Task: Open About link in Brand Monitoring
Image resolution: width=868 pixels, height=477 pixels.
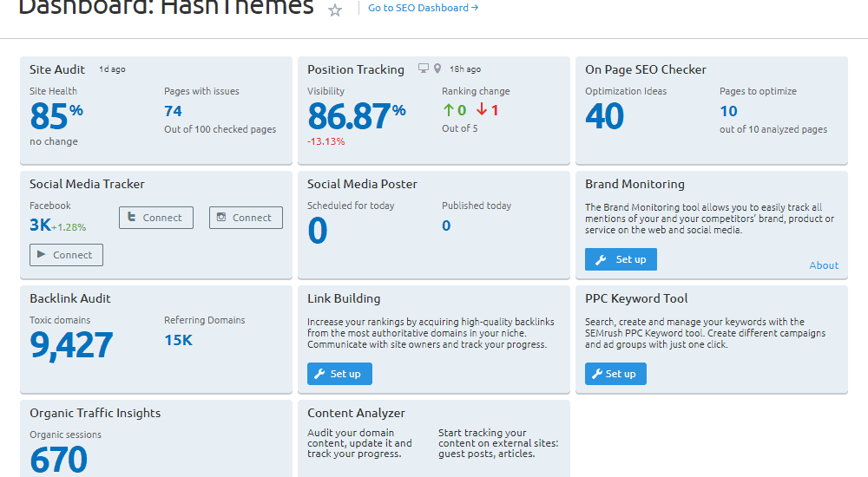Action: pyautogui.click(x=824, y=265)
